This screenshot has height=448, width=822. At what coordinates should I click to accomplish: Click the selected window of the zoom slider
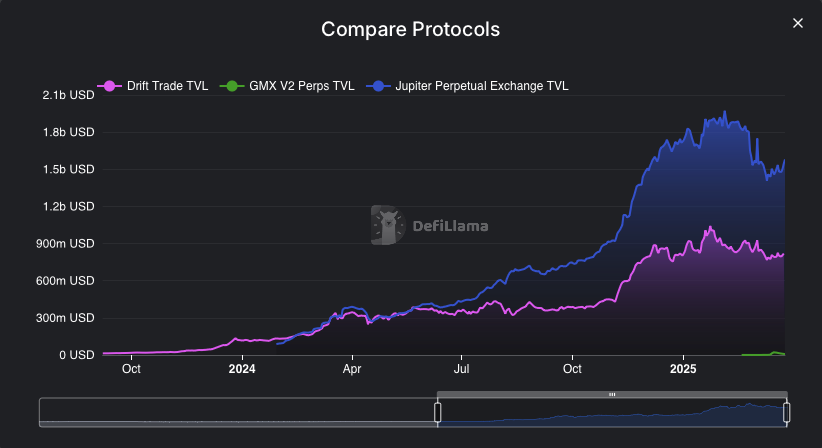612,412
